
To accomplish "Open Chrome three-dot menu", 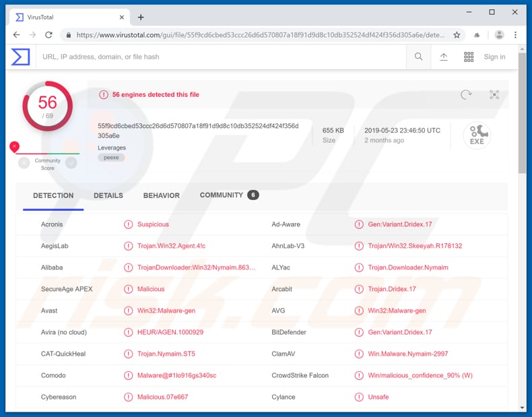I will pos(515,35).
